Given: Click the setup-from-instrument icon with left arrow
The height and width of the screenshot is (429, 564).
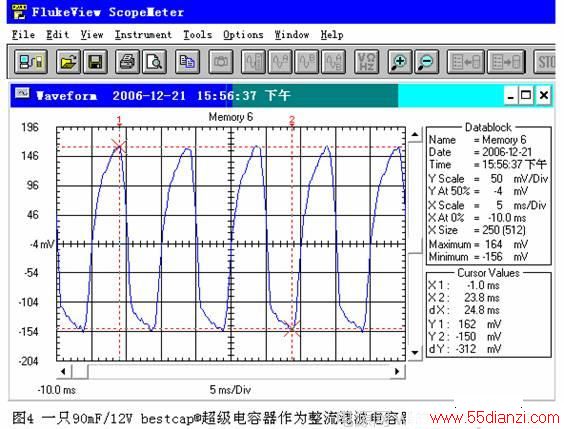Looking at the screenshot, I should (465, 62).
